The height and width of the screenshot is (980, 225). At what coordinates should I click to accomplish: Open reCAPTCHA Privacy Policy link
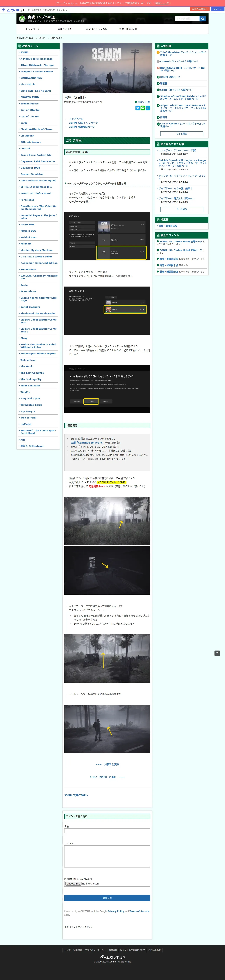(116, 911)
